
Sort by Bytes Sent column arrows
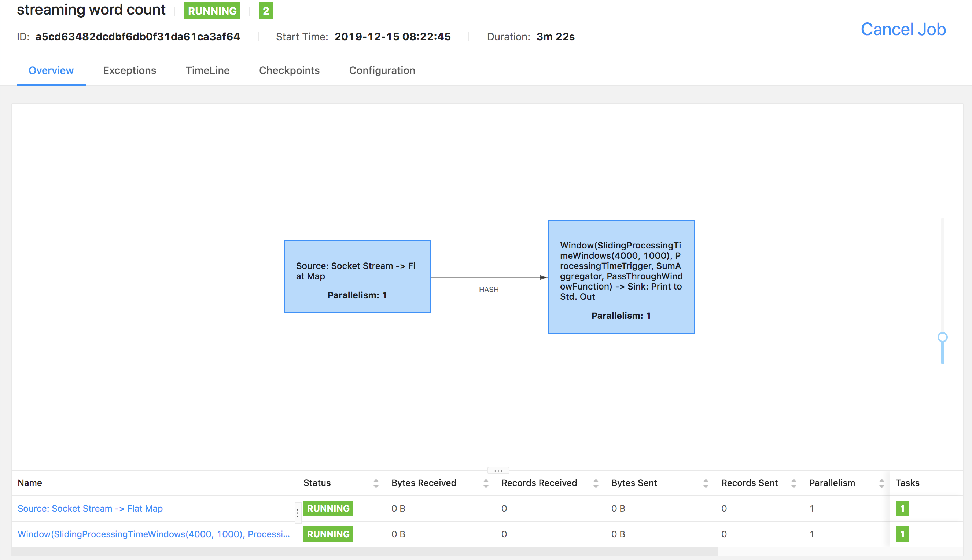(x=706, y=483)
